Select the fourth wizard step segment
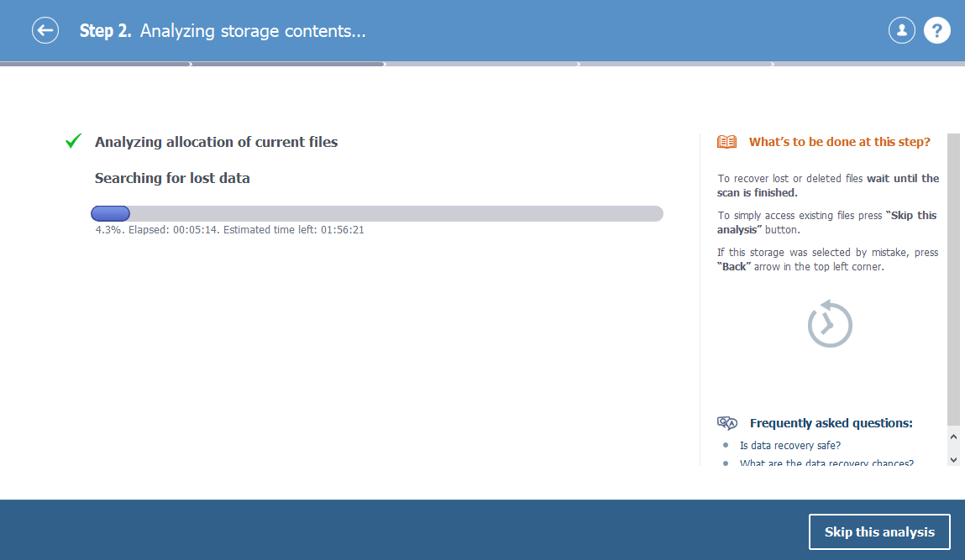The height and width of the screenshot is (560, 965). pos(676,64)
